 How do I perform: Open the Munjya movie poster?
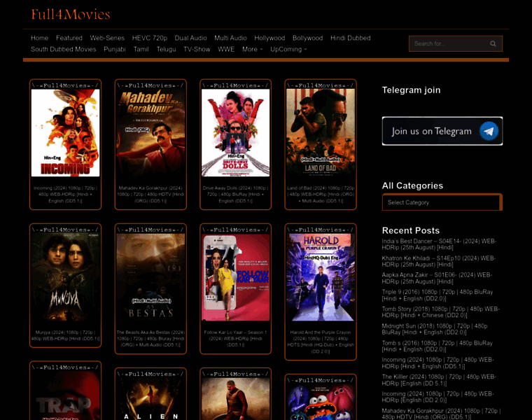tap(66, 276)
